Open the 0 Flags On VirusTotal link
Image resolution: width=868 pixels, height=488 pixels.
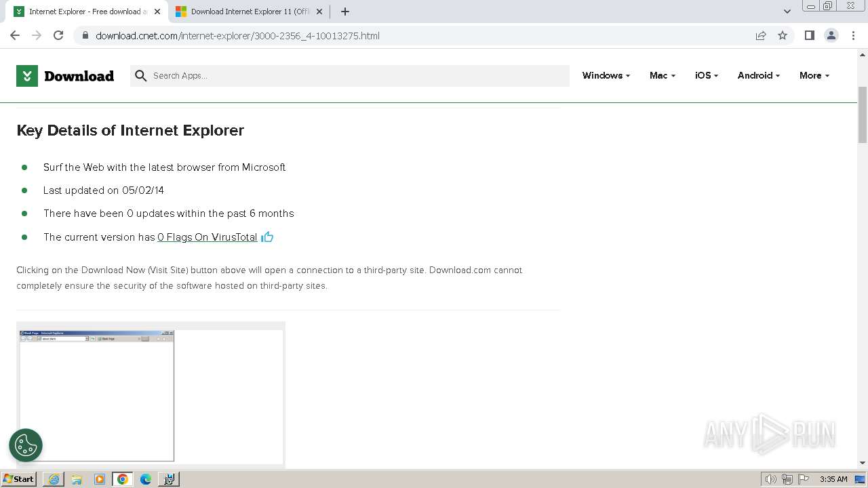[208, 237]
